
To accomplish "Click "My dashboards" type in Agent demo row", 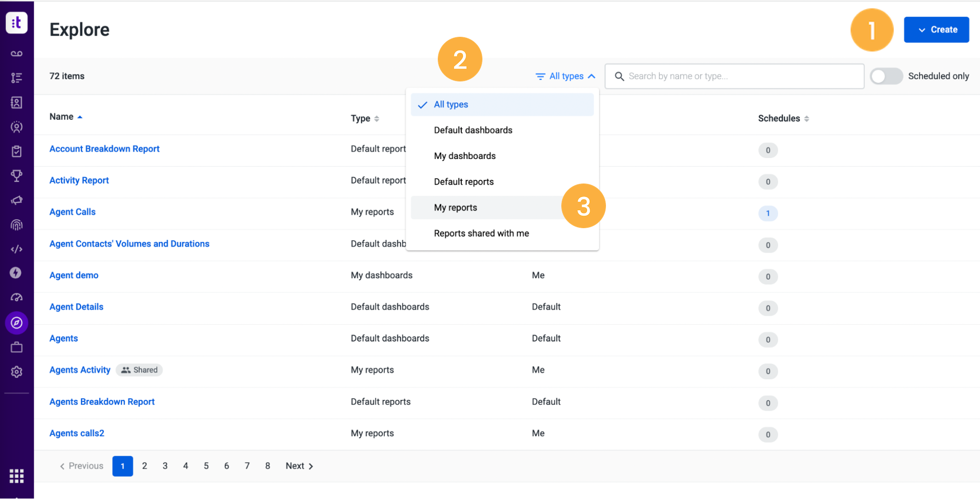I will click(x=382, y=275).
